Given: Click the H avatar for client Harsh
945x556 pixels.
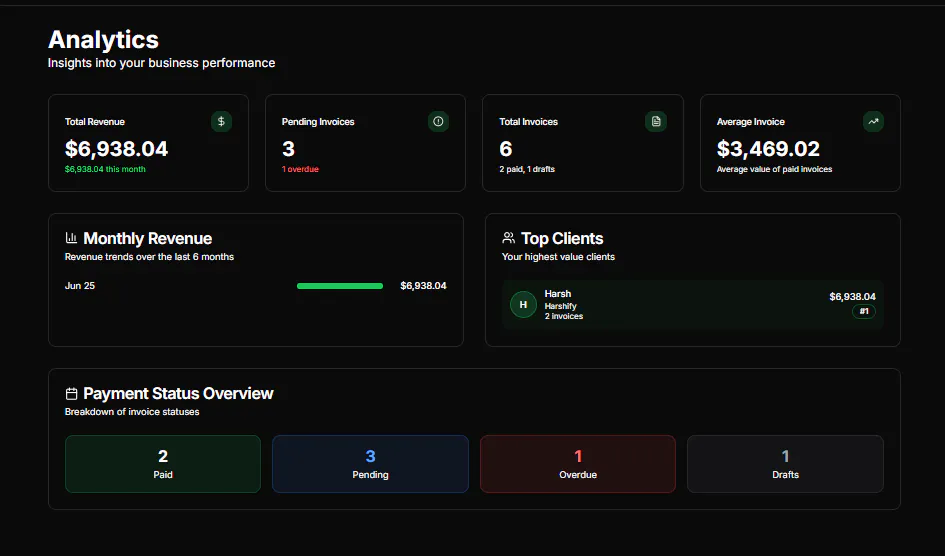Looking at the screenshot, I should 523,304.
